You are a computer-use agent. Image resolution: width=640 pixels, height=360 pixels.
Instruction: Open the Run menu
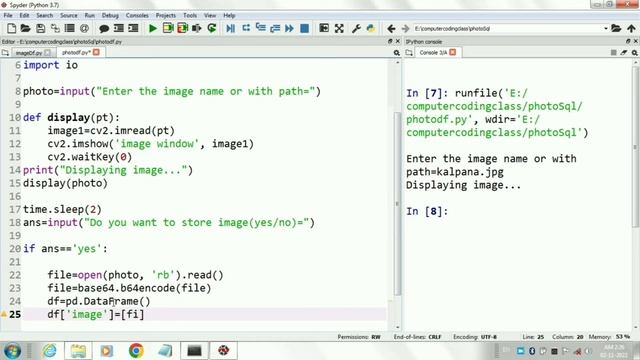89,16
